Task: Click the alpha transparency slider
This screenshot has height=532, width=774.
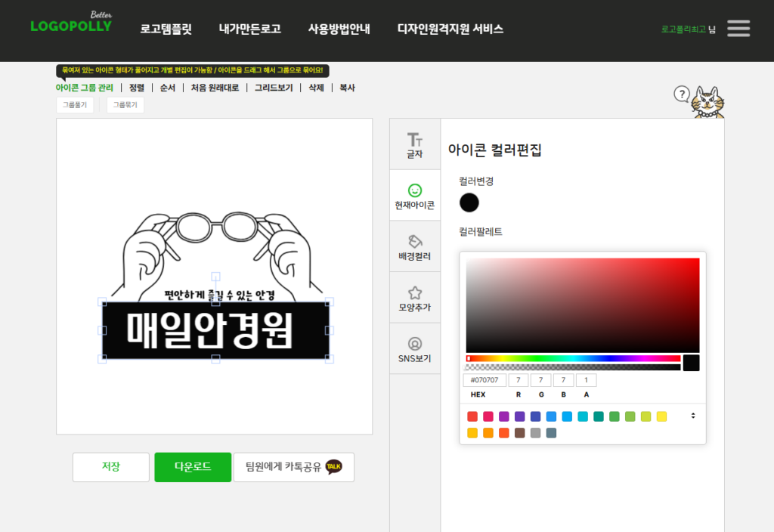Action: point(573,367)
